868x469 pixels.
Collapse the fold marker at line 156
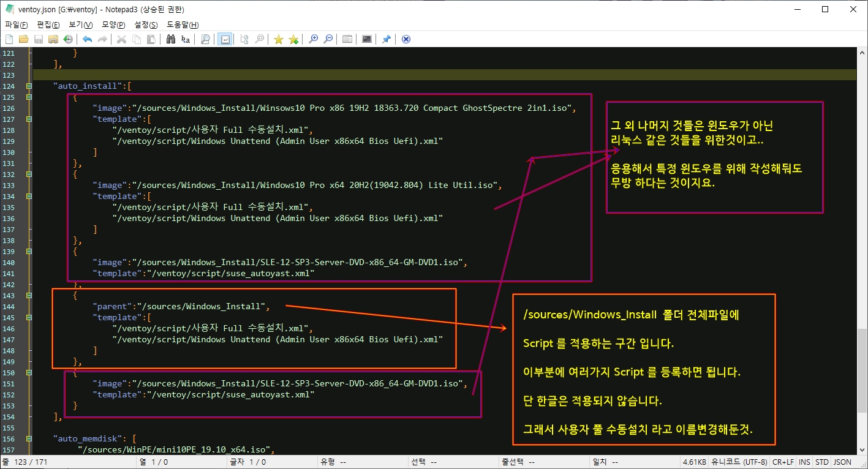(x=29, y=439)
